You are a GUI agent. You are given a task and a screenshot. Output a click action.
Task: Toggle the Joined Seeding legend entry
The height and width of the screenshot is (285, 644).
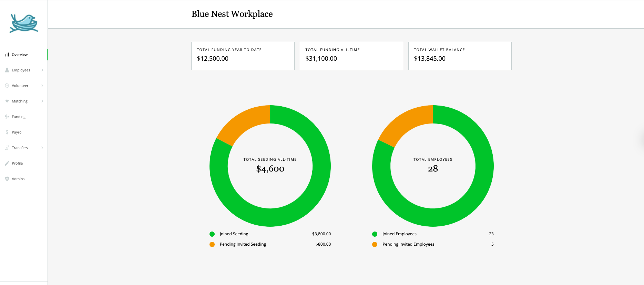click(x=234, y=234)
